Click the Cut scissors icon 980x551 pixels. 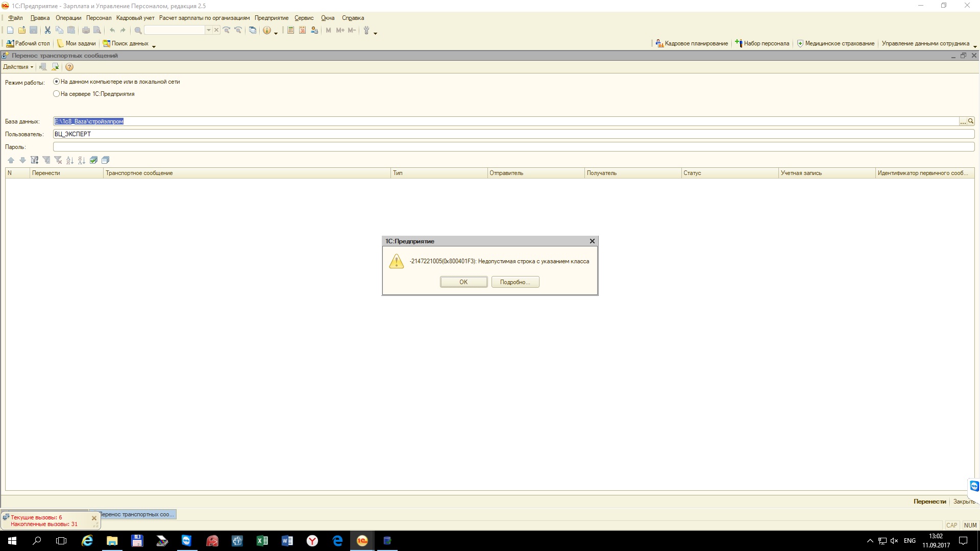pos(47,31)
